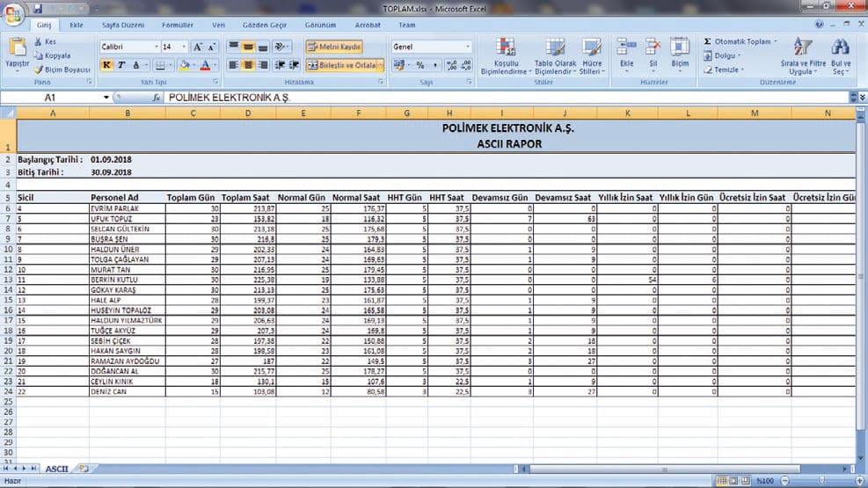Click the horizontal scrollbar
Screen dimensions: 868x488
coord(664,470)
